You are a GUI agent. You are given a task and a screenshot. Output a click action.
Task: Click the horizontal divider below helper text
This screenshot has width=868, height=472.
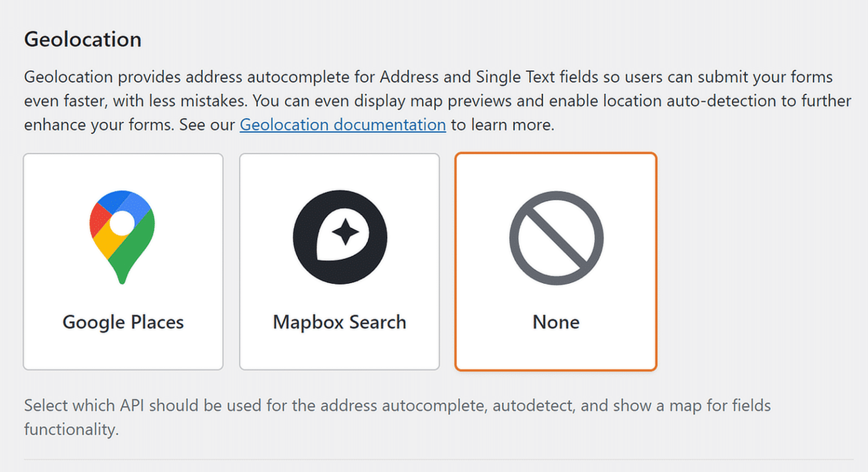(439, 460)
